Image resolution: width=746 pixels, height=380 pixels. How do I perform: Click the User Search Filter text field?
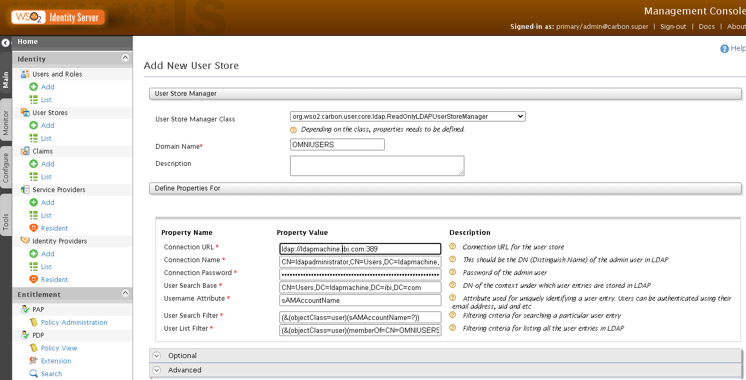(360, 317)
